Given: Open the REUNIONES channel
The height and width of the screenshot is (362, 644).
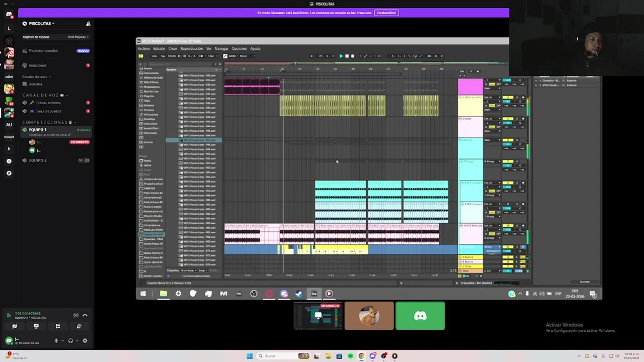Looking at the screenshot, I should coord(55,65).
